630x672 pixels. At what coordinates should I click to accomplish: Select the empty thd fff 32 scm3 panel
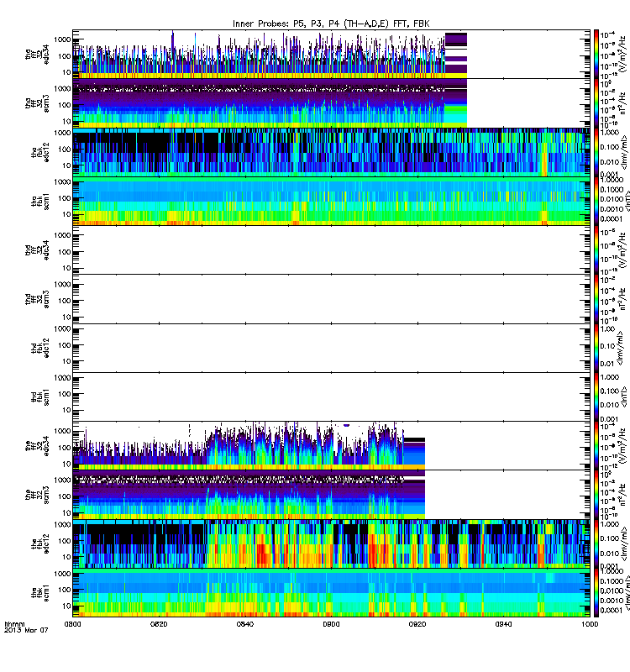tap(331, 299)
